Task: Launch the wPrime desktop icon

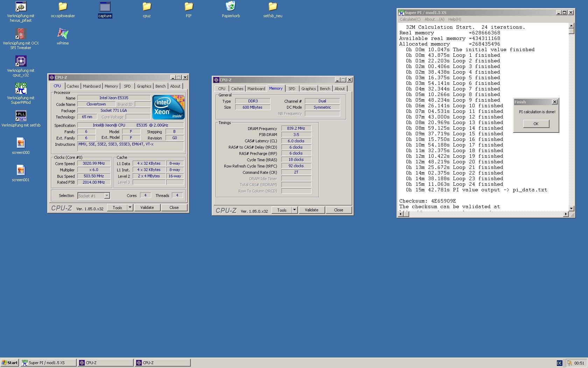Action: (x=63, y=34)
